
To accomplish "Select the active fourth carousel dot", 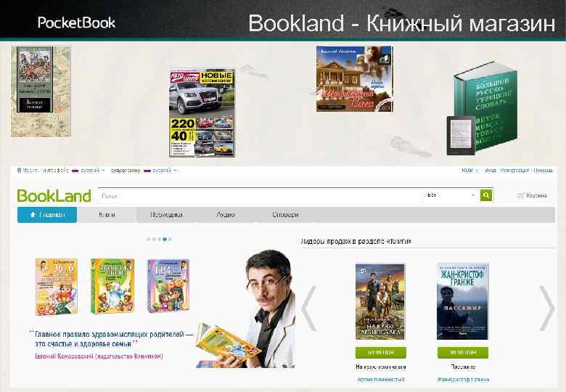I will coord(165,239).
